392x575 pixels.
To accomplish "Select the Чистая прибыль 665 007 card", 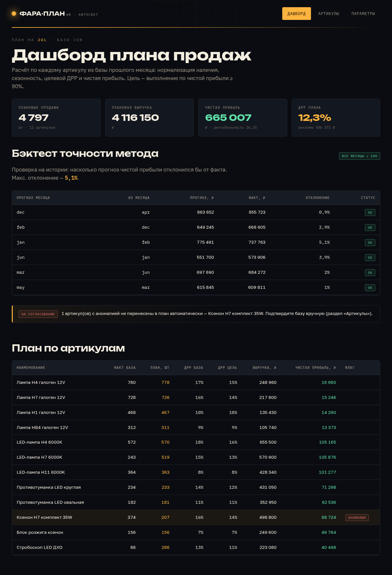I will point(243,118).
